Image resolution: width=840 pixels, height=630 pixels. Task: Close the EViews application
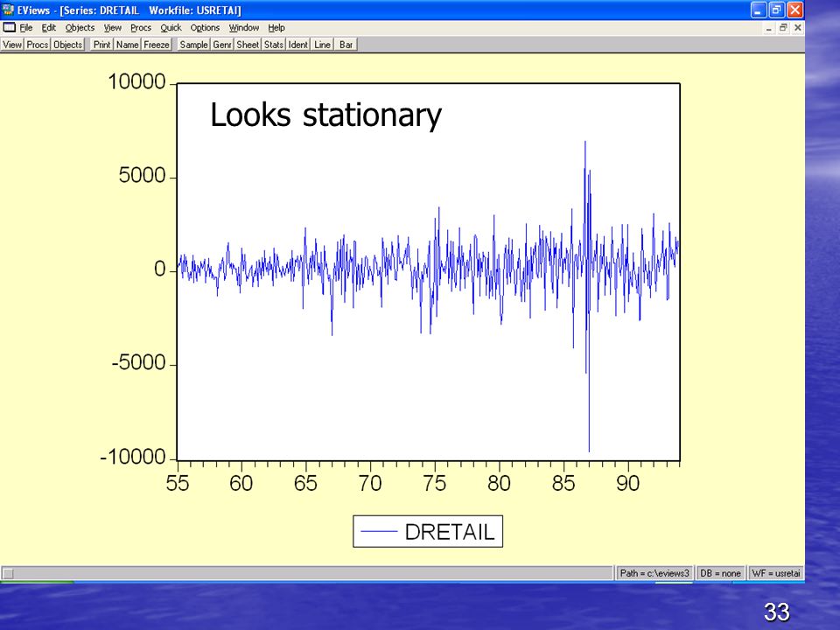[795, 10]
